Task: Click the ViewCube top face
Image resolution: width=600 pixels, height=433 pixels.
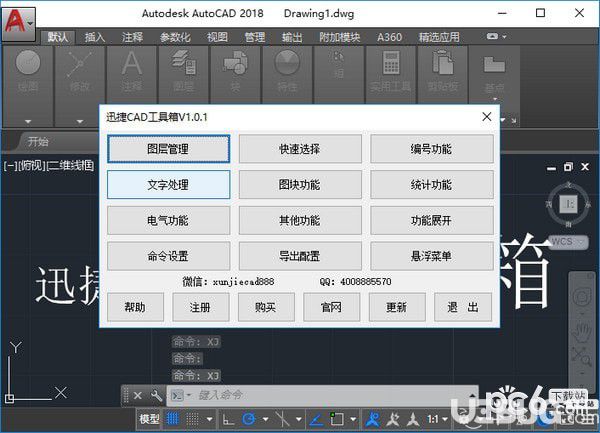Action: pos(568,204)
